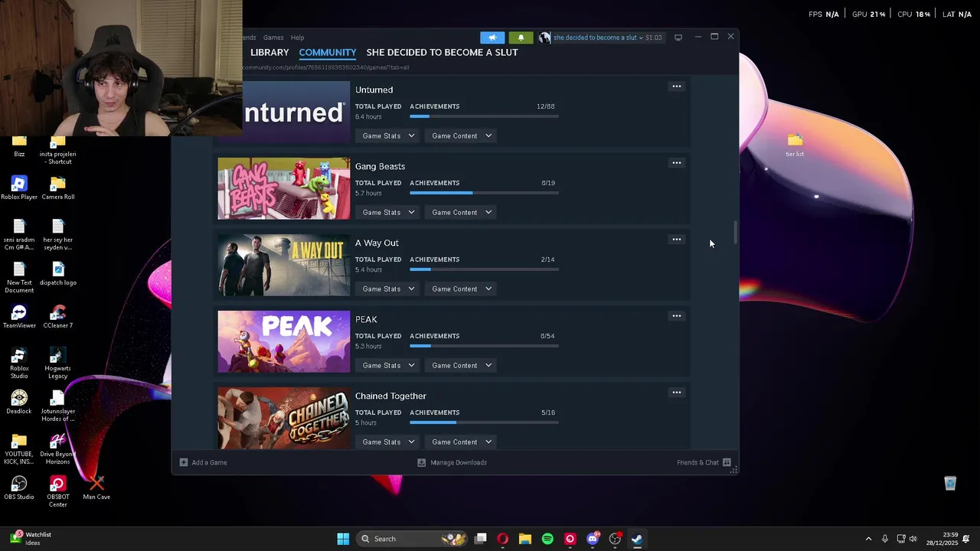The image size is (980, 551).
Task: Show hidden system tray icons chevron
Action: tap(868, 539)
